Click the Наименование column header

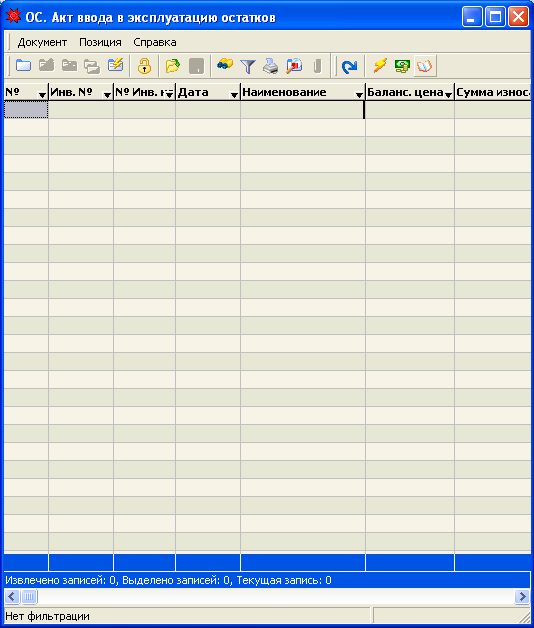pyautogui.click(x=303, y=92)
